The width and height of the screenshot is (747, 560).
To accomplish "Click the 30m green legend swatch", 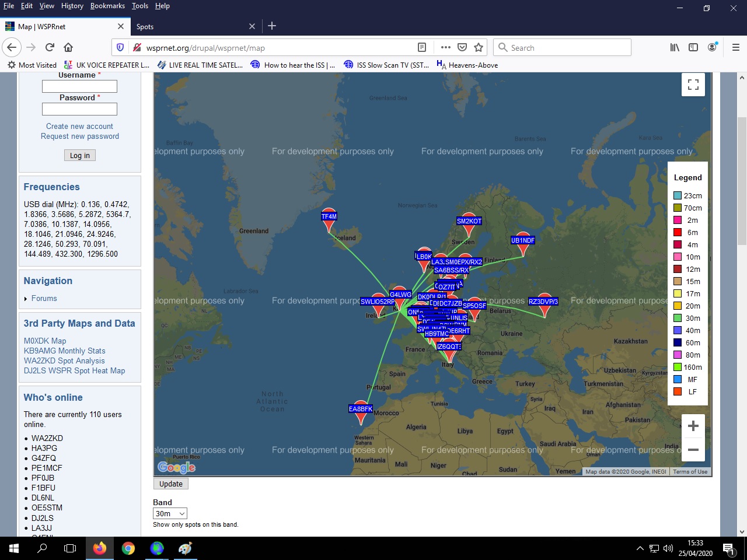I will [678, 318].
